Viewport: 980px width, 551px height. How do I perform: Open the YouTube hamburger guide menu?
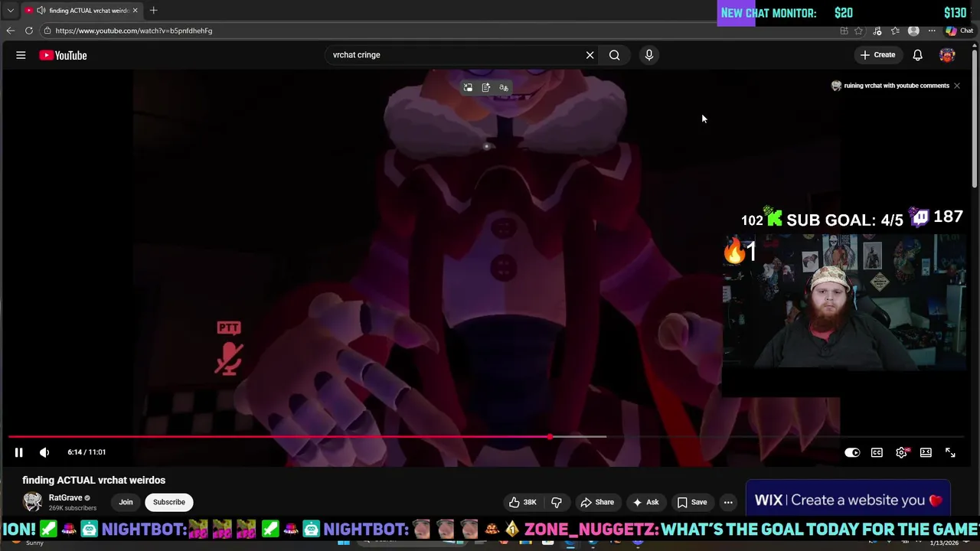[x=21, y=55]
